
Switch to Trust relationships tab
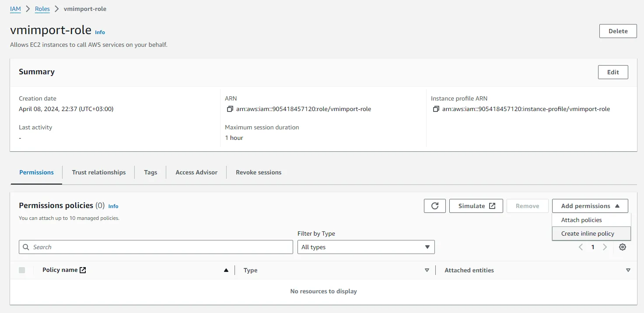tap(99, 172)
